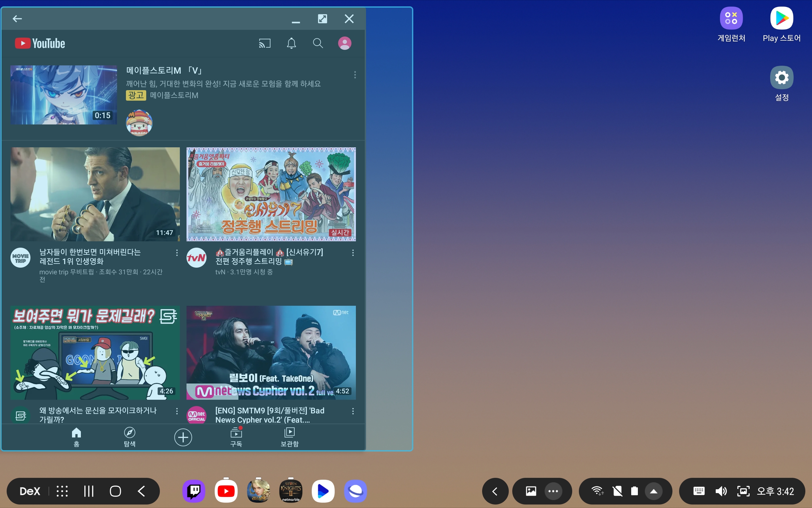This screenshot has height=508, width=812.
Task: Click the DeX button in taskbar
Action: pos(30,491)
